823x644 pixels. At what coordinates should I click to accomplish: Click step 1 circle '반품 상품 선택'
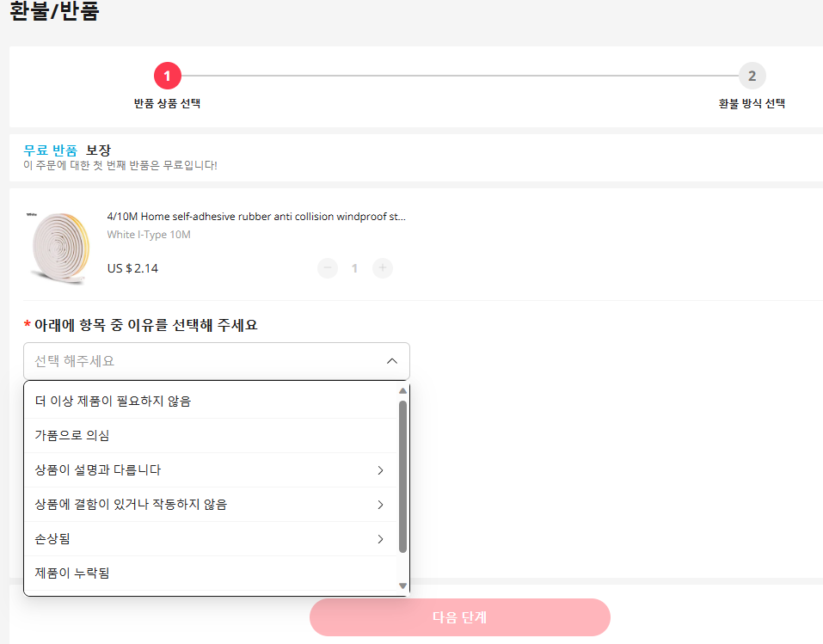tap(168, 77)
